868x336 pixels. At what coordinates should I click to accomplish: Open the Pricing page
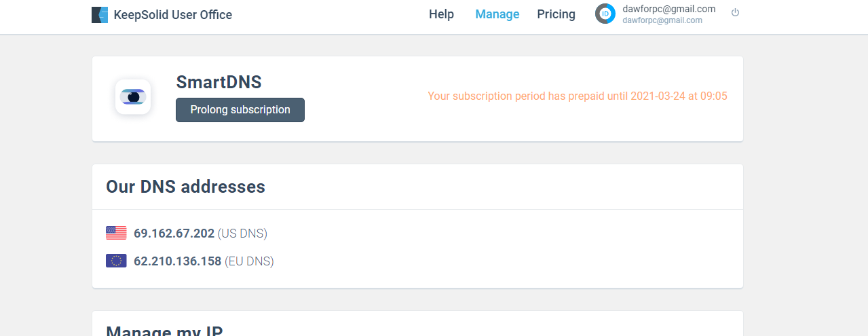pyautogui.click(x=556, y=14)
